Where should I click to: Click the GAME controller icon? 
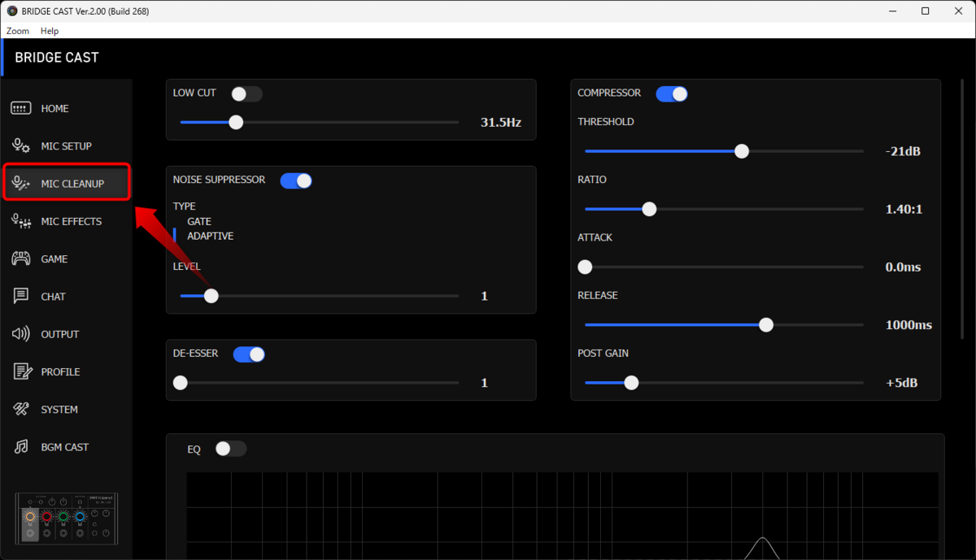[x=21, y=259]
